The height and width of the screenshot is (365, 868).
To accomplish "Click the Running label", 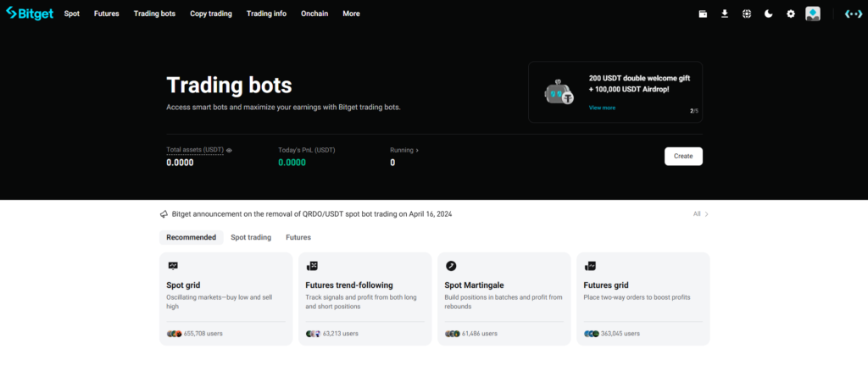I will pyautogui.click(x=401, y=150).
